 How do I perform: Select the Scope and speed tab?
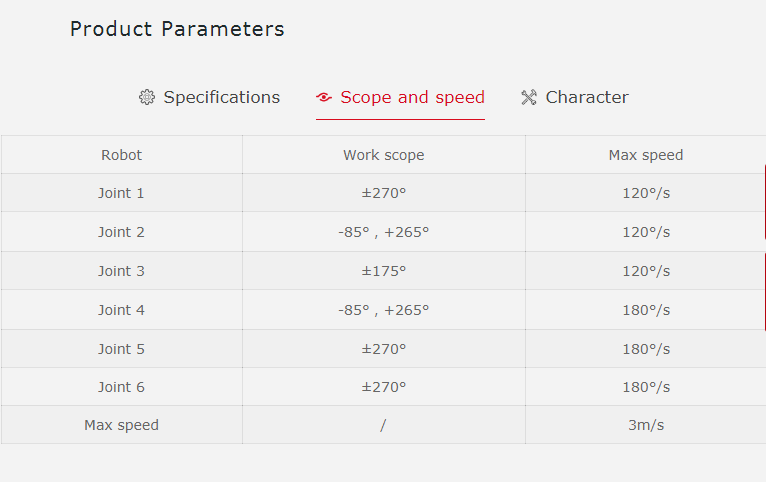click(412, 97)
